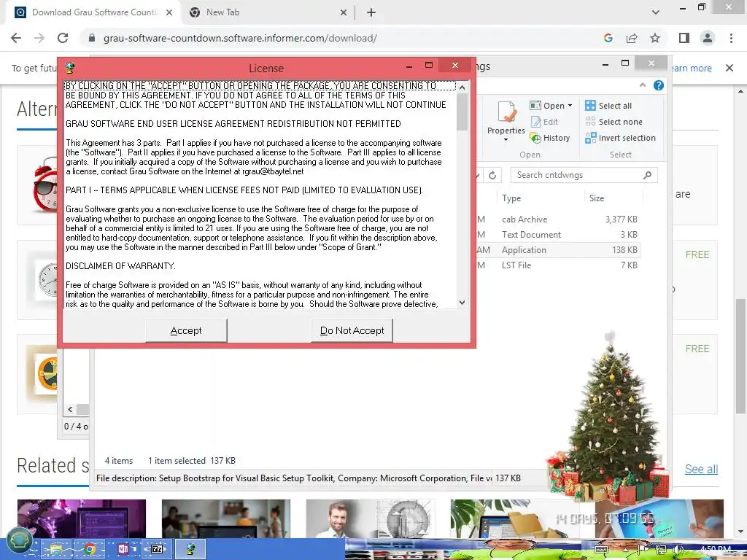Click the Explorer refresh icon
747x560 pixels.
tap(492, 175)
